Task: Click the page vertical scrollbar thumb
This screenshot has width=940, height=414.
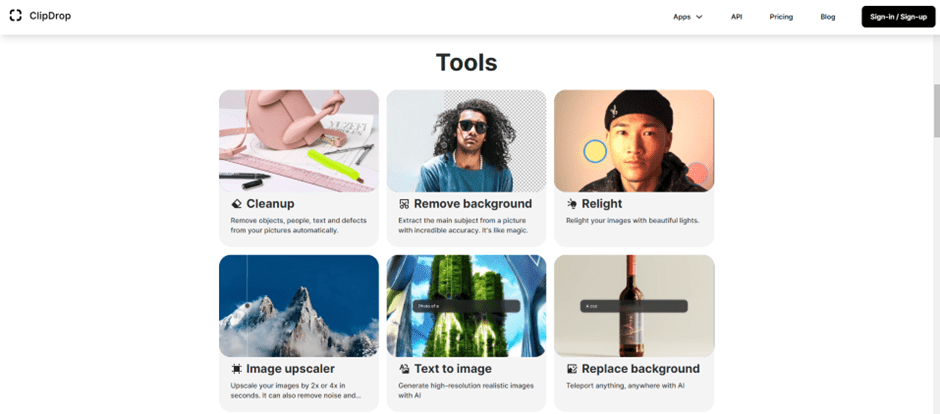Action: 936,111
